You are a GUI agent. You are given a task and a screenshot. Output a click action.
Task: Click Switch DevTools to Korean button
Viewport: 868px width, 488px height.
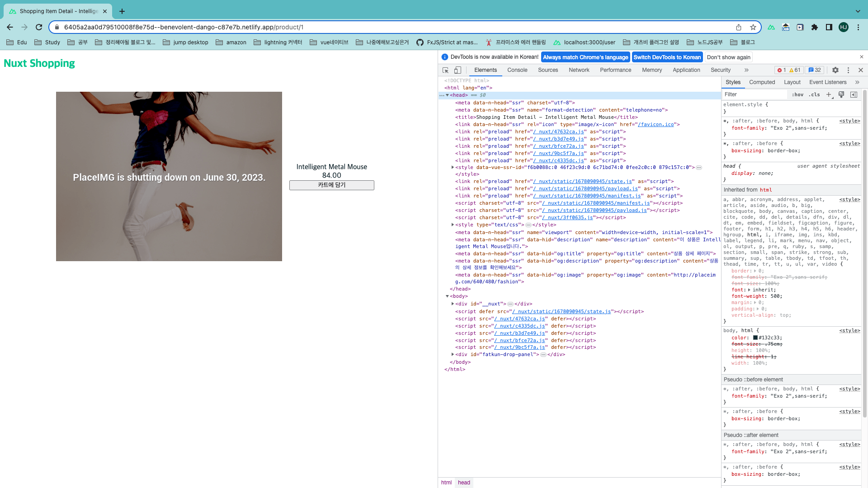pos(667,57)
